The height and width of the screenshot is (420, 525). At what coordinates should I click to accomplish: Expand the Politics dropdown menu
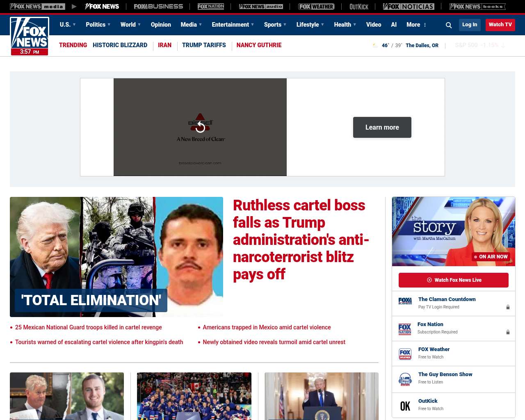coord(98,25)
